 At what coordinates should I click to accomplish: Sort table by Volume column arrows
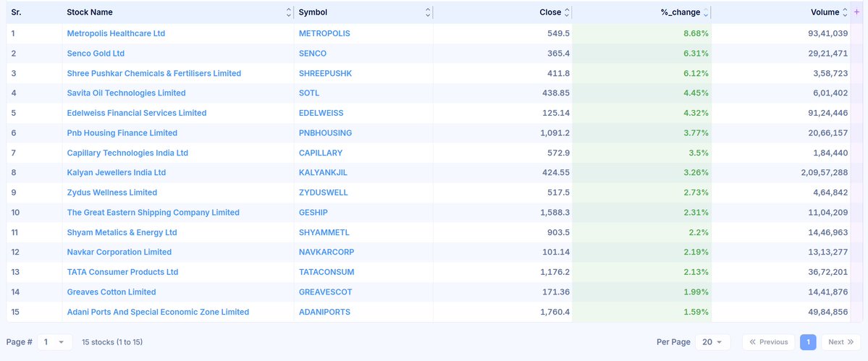[x=845, y=12]
